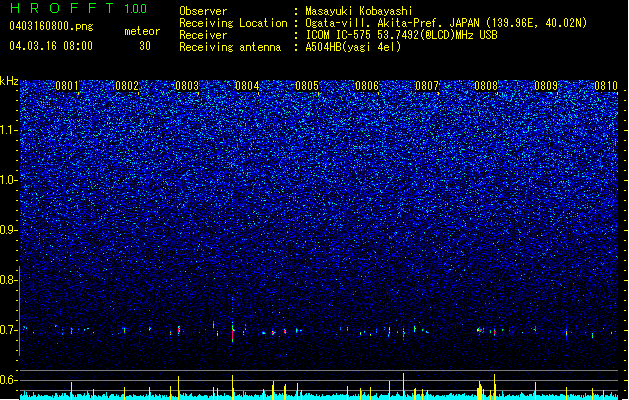The height and width of the screenshot is (400, 629).
Task: Click the 0802 time marker
Action: [x=127, y=86]
